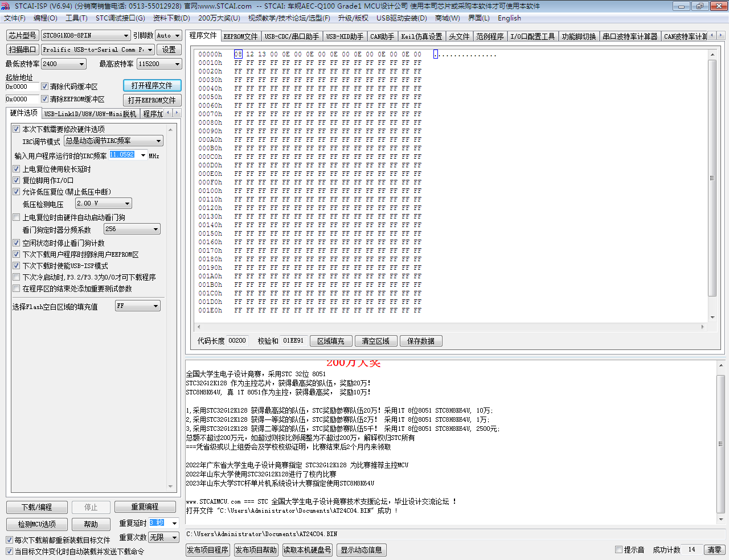Uncheck 本次下载需要修改硬件选项
Image resolution: width=729 pixels, height=560 pixels.
(x=17, y=129)
